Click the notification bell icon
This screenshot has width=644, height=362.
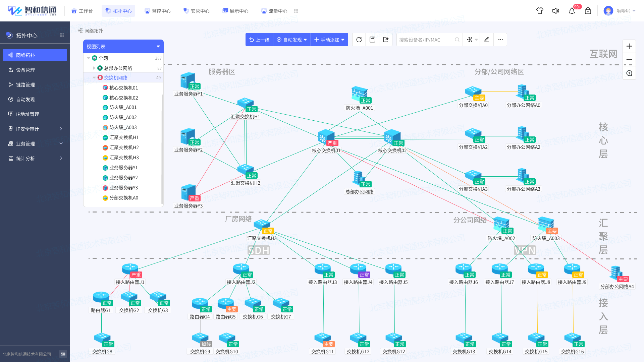572,11
